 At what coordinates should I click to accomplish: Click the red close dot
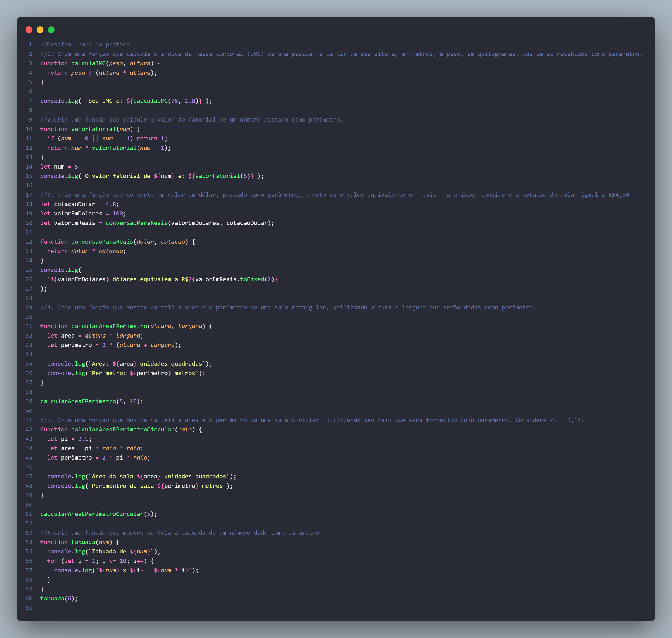(x=29, y=30)
